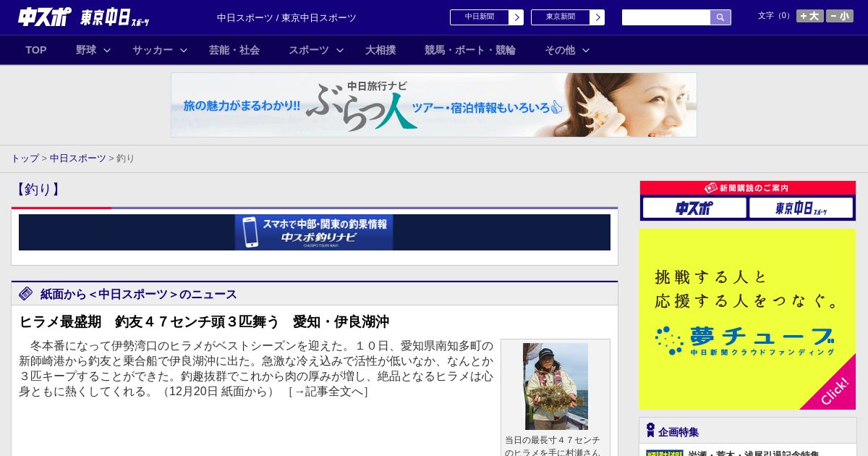Open スポーツ navigation menu
Image resolution: width=868 pixels, height=456 pixels.
point(309,50)
